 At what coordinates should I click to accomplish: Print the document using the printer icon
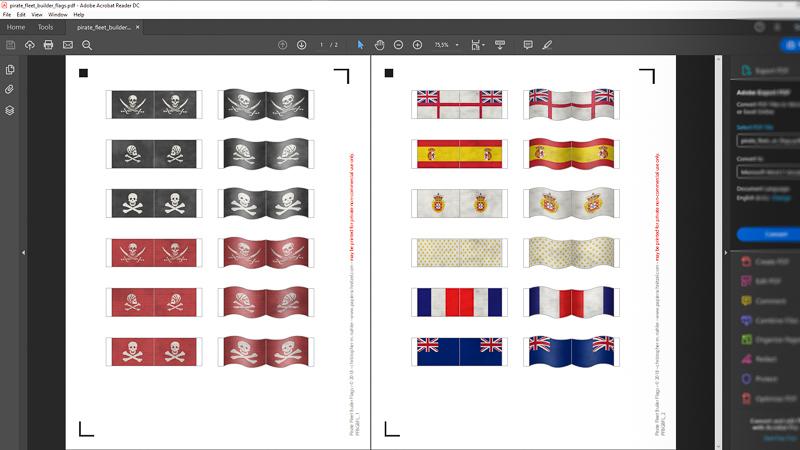[48, 45]
